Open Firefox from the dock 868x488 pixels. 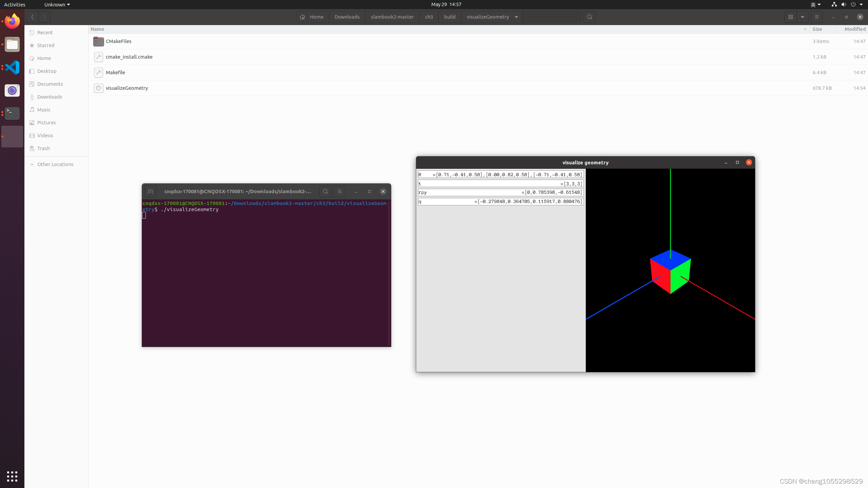[x=12, y=21]
